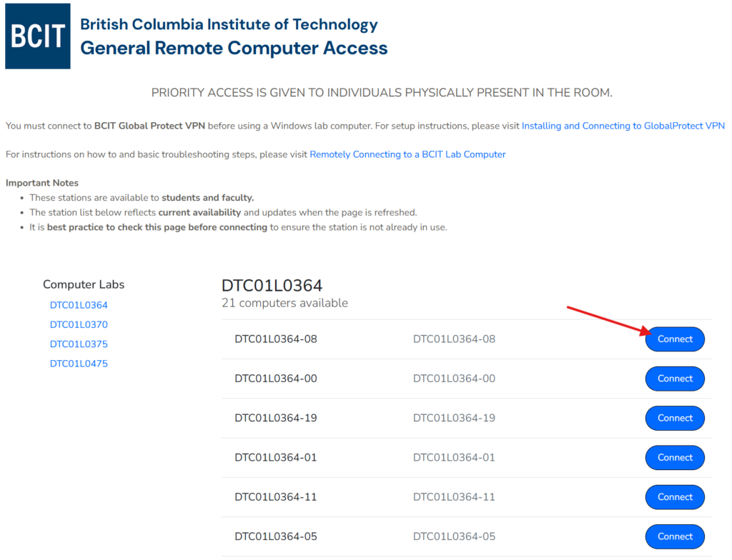Click the gray DTC01L0364-11 description text
The image size is (732, 560).
coord(454,497)
